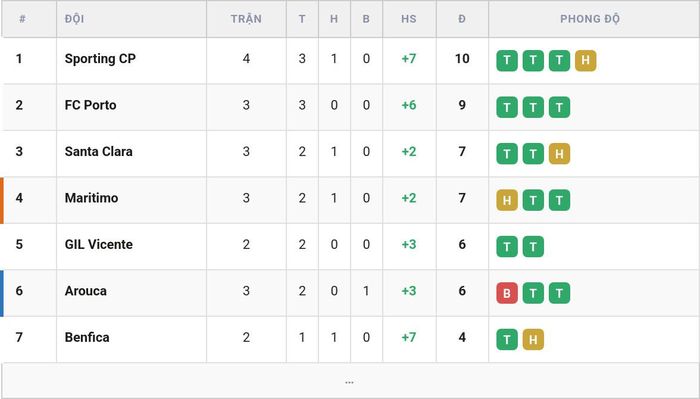Sort by the TRẬN column header
The width and height of the screenshot is (700, 399).
(246, 19)
